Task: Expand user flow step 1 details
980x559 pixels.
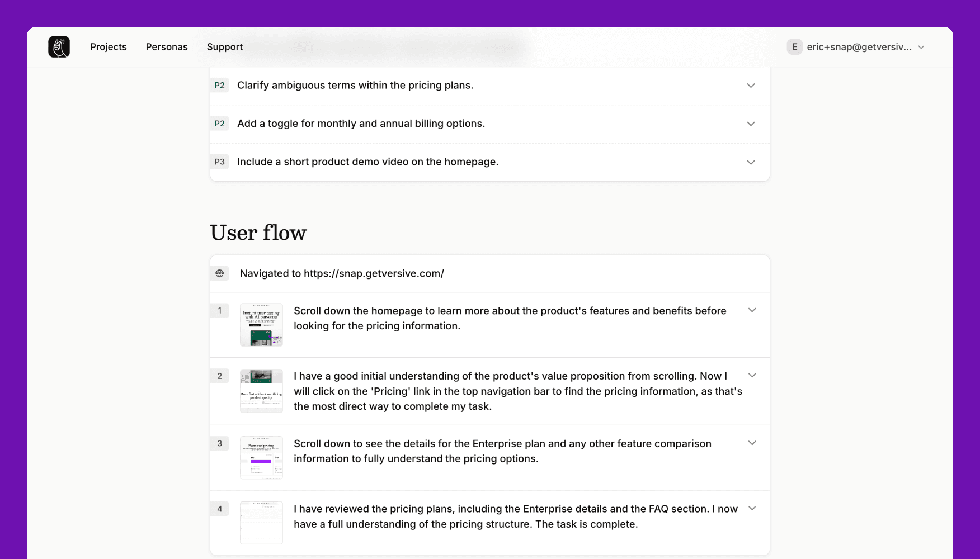Action: (752, 310)
